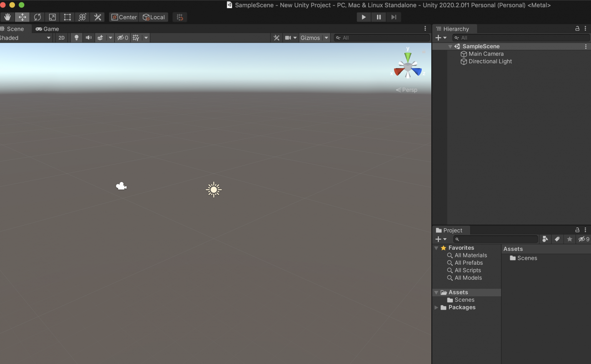
Task: Select the Hand view tool
Action: (x=7, y=17)
